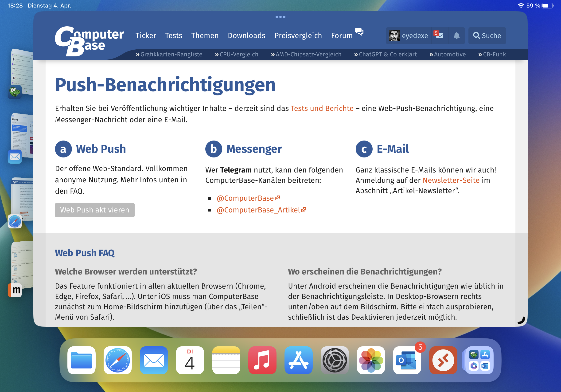561x392 pixels.
Task: Go to the Preisvergleich section
Action: point(298,36)
